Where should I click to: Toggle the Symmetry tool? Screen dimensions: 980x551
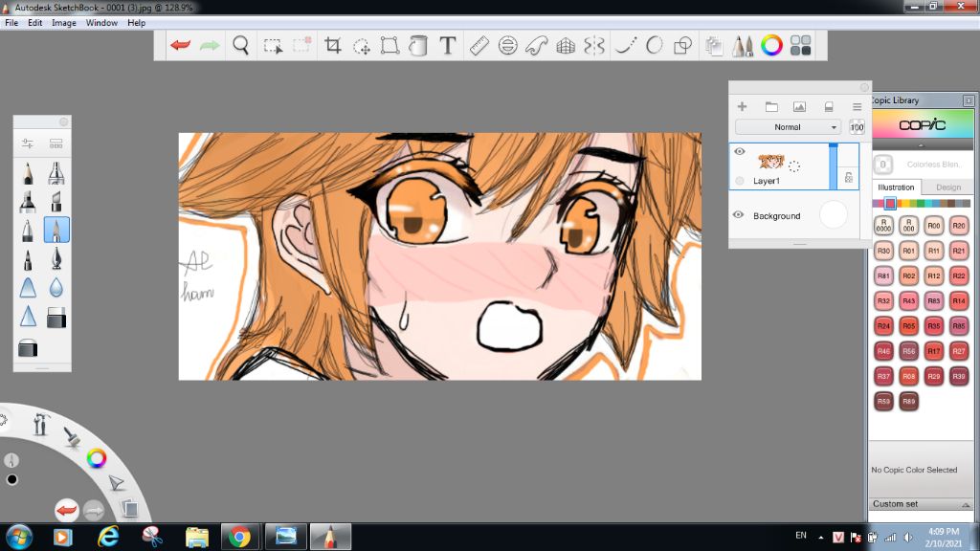coord(594,45)
